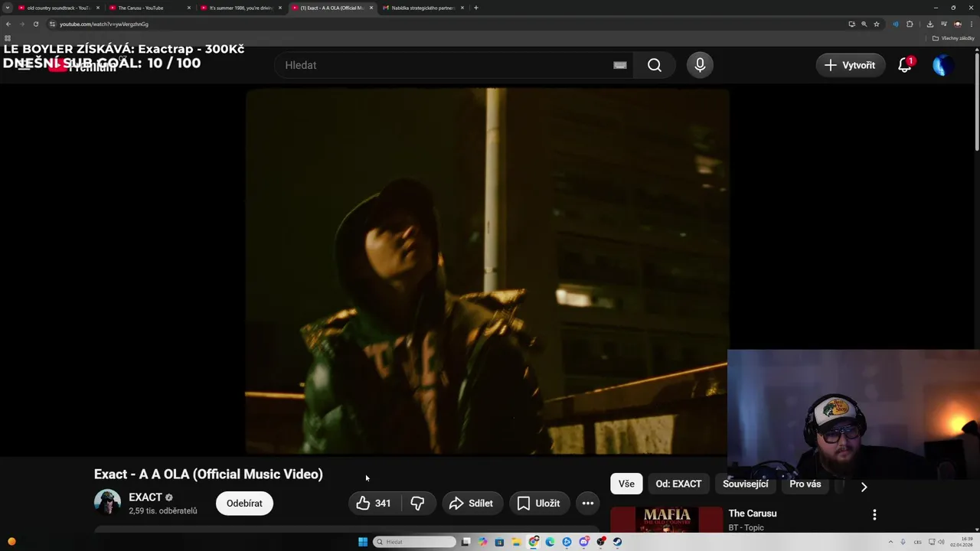Show next filter chips with the arrow
The height and width of the screenshot is (551, 980).
(x=864, y=487)
